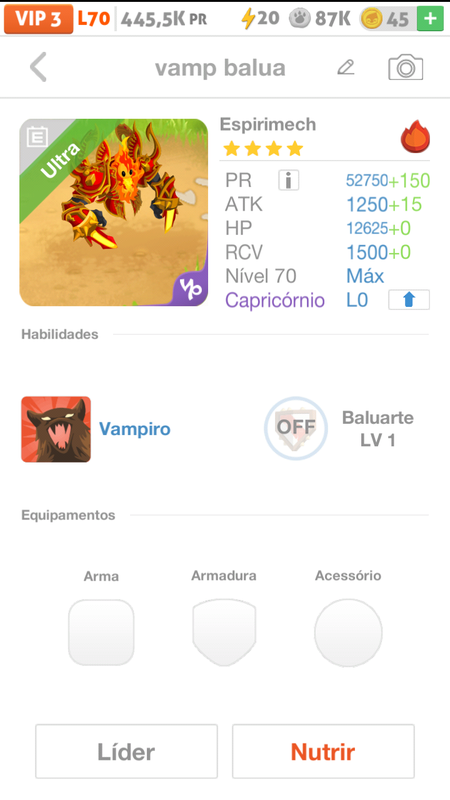Open the VIP 3 badge
The image size is (450, 800).
(38, 19)
